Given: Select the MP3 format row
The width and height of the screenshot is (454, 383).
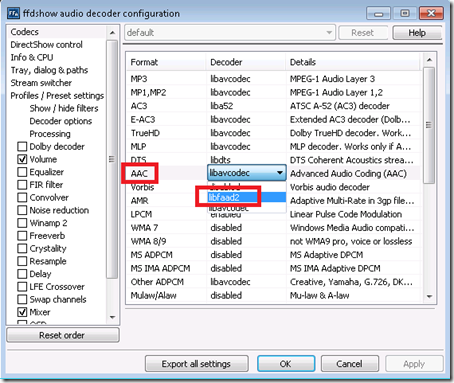Looking at the screenshot, I should click(273, 79).
